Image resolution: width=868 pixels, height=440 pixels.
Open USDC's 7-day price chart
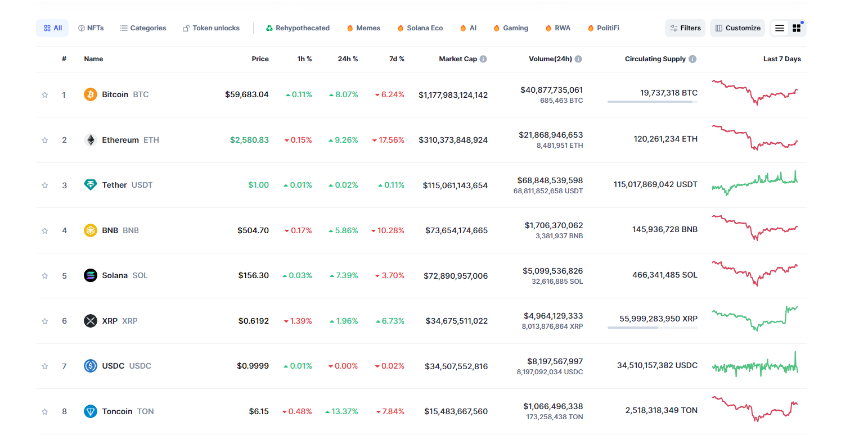(755, 364)
